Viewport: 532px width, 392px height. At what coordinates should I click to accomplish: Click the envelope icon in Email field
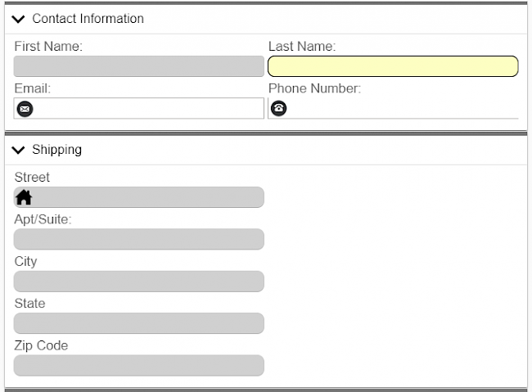pos(25,108)
